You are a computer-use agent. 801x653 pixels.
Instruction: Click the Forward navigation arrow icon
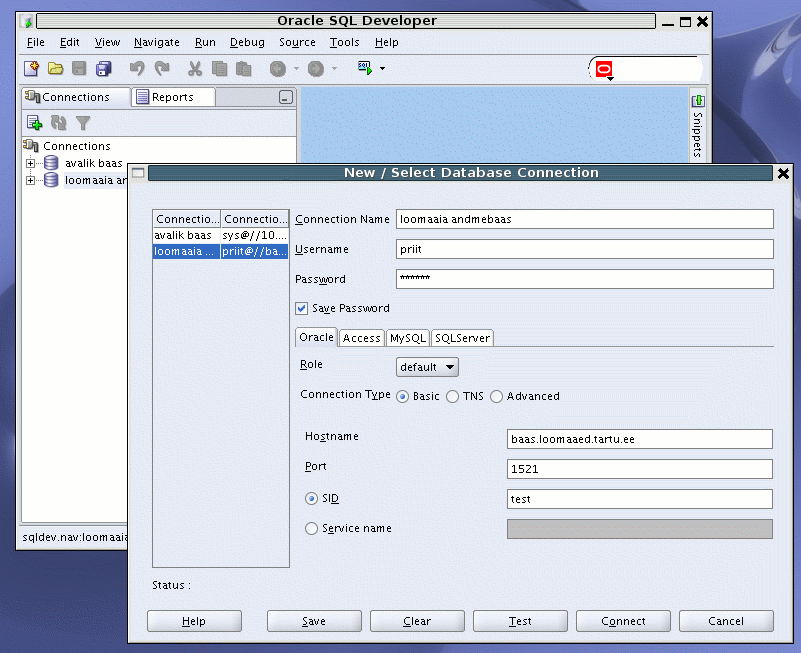[x=316, y=68]
